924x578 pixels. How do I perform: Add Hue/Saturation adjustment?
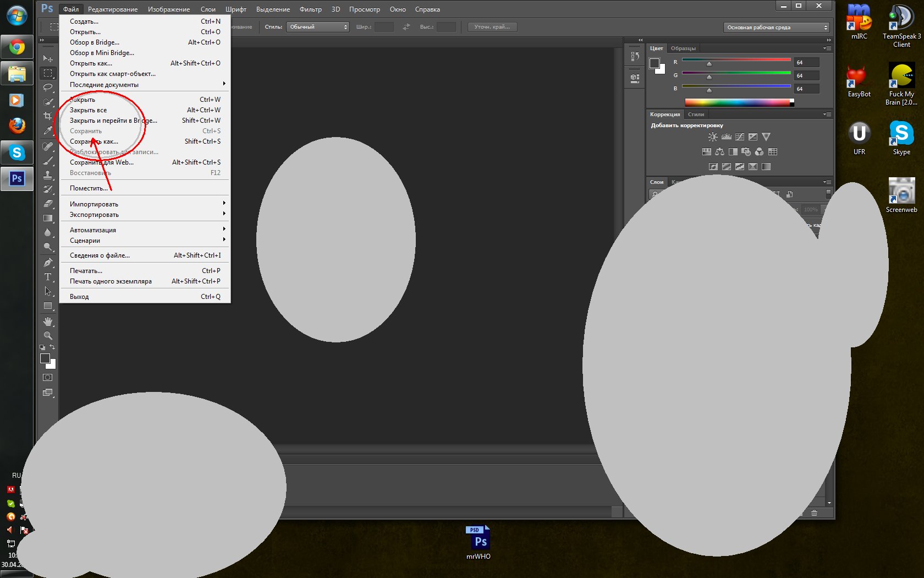click(x=707, y=152)
